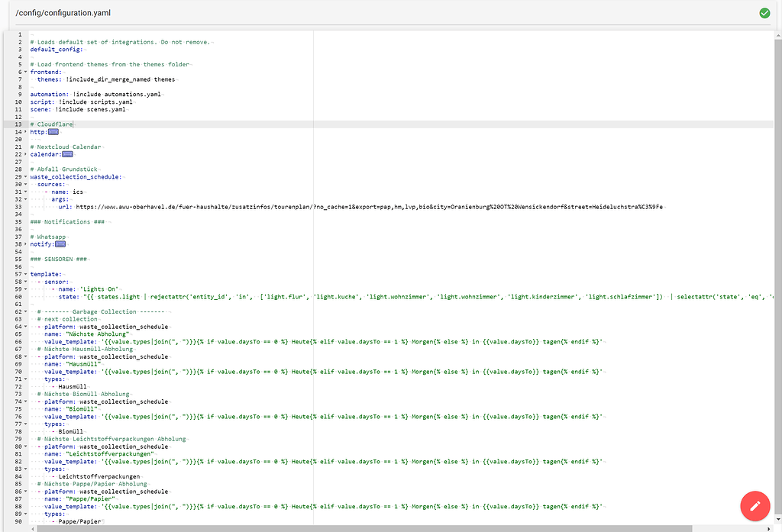Screen dimensions: 782x532
Task: Expand the folded calendar: section placeholder
Action: click(x=67, y=153)
